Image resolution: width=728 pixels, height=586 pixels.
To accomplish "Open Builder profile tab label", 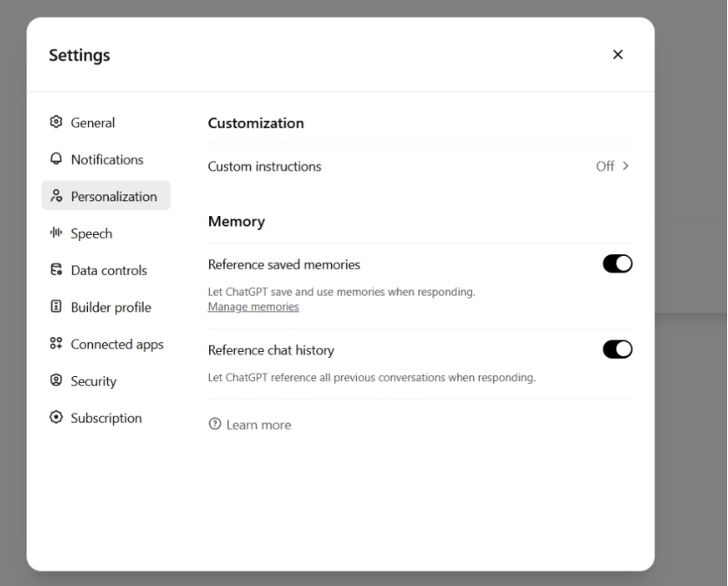I will (111, 307).
